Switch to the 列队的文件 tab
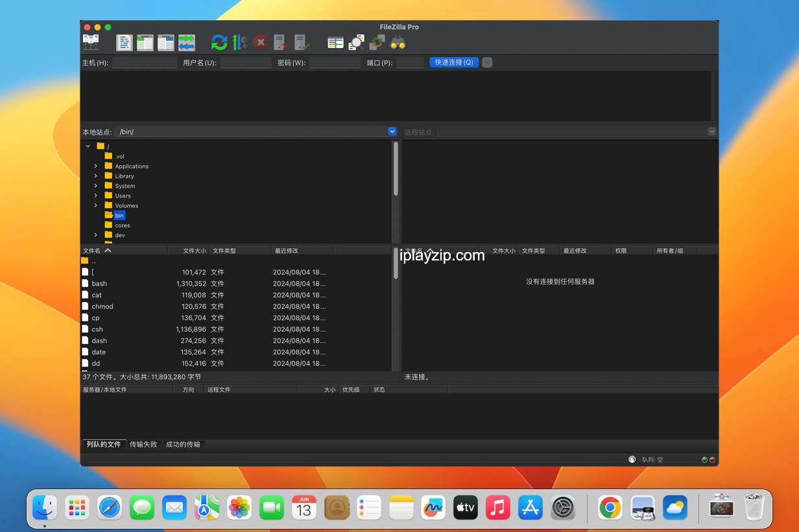The width and height of the screenshot is (799, 532). (x=104, y=445)
